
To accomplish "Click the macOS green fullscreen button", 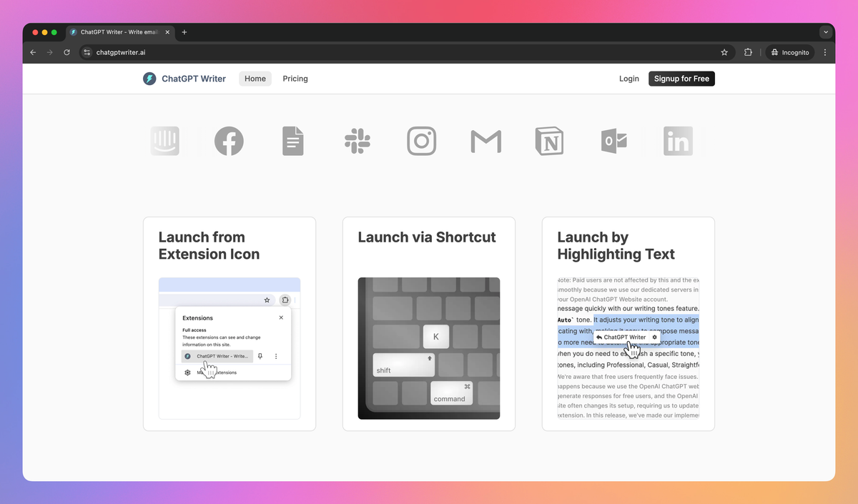I will click(54, 32).
